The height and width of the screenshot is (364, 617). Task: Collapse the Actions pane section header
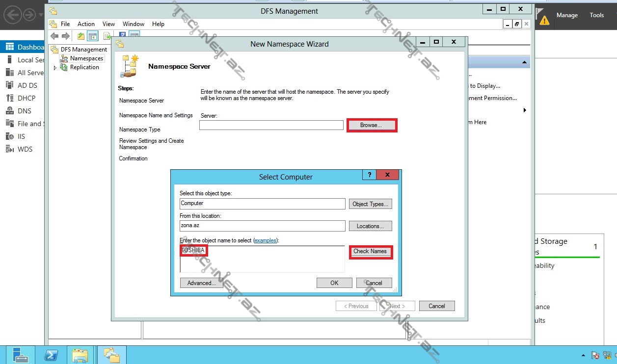pyautogui.click(x=524, y=62)
